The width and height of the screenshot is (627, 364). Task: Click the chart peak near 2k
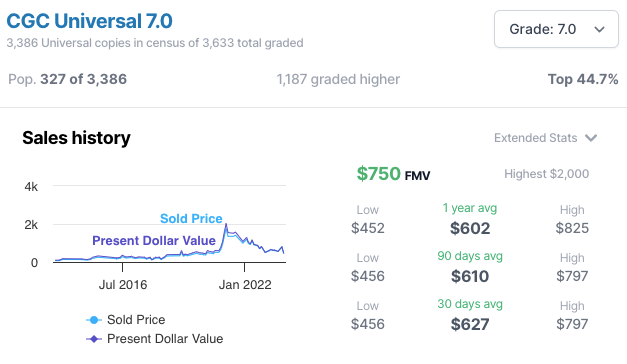226,225
